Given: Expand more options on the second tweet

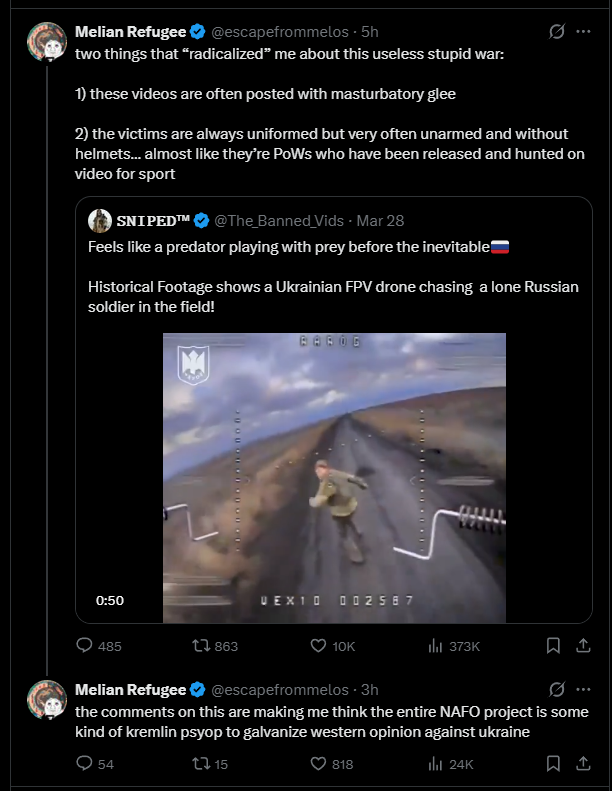Looking at the screenshot, I should coord(582,689).
